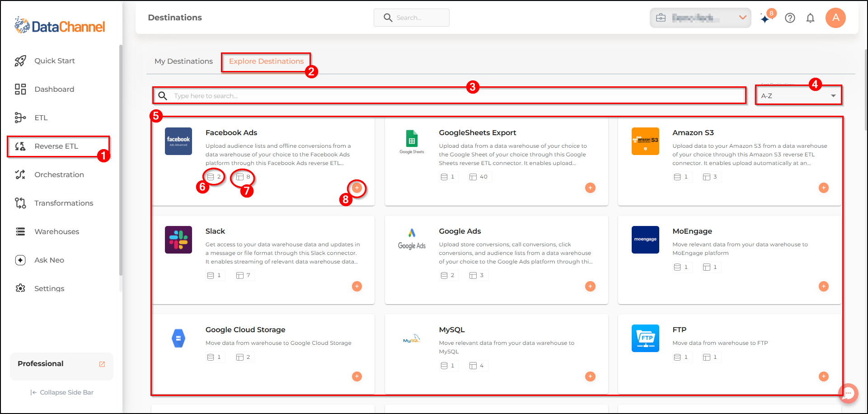This screenshot has width=868, height=414.
Task: Click GoogleSheets Export table count 40
Action: [479, 177]
